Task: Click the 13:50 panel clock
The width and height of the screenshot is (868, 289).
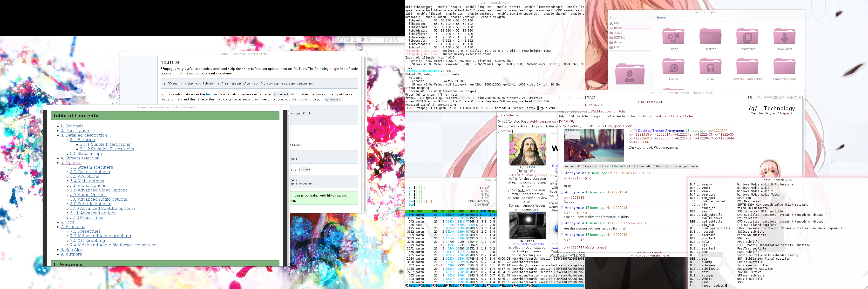Action: [x=391, y=40]
